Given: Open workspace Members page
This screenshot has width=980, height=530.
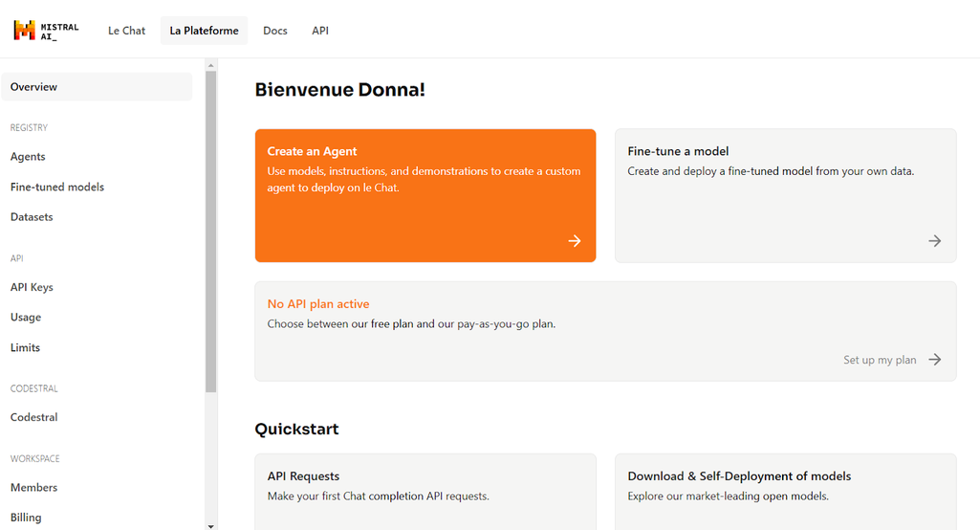Looking at the screenshot, I should coord(33,488).
